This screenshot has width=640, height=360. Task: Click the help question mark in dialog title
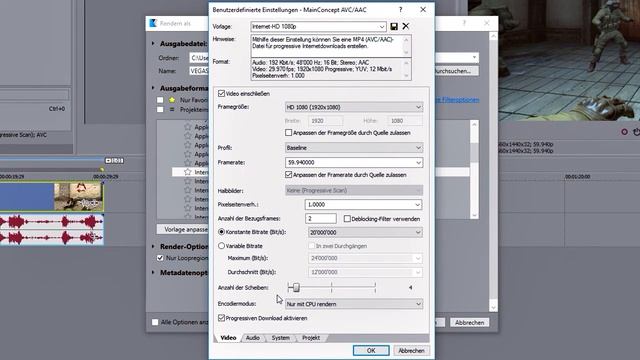click(x=400, y=9)
